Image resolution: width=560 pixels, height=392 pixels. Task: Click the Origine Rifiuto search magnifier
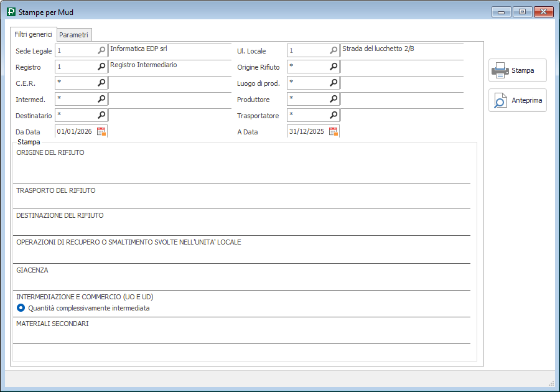tap(334, 67)
